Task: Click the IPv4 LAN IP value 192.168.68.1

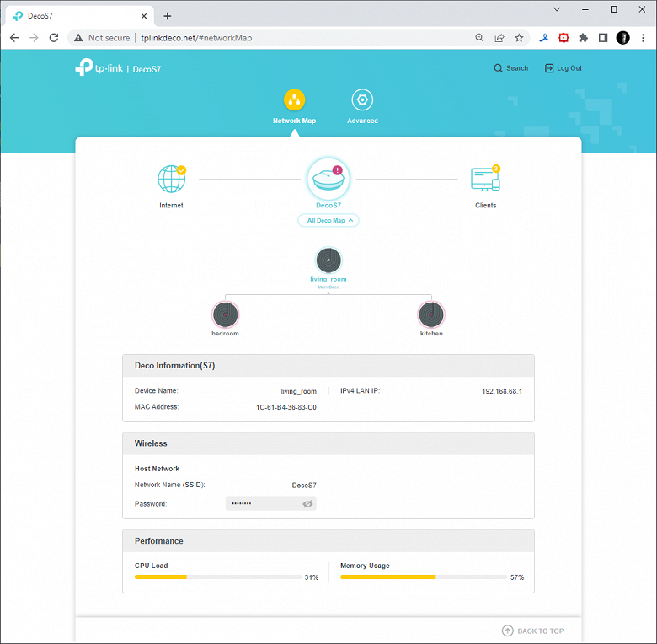Action: pos(502,391)
